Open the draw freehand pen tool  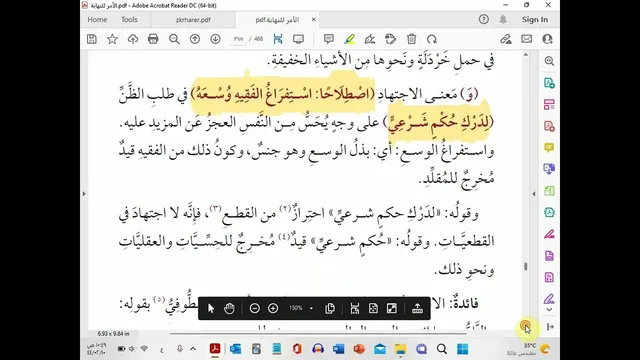coord(370,39)
